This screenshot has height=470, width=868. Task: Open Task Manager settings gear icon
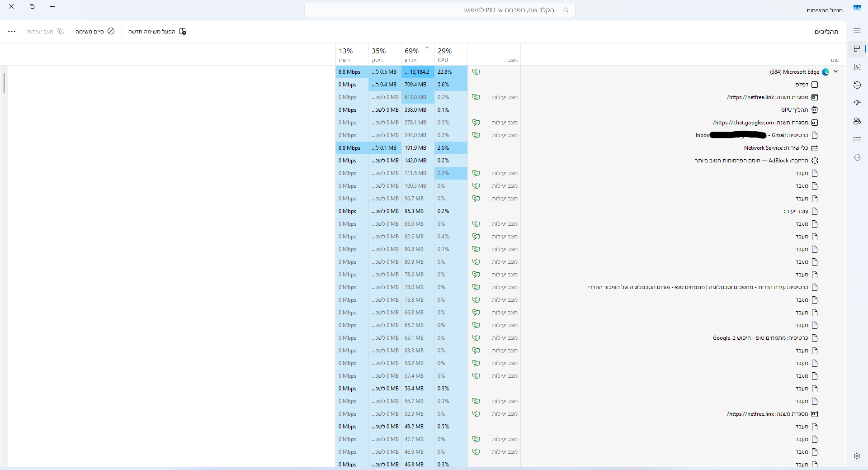pyautogui.click(x=857, y=456)
